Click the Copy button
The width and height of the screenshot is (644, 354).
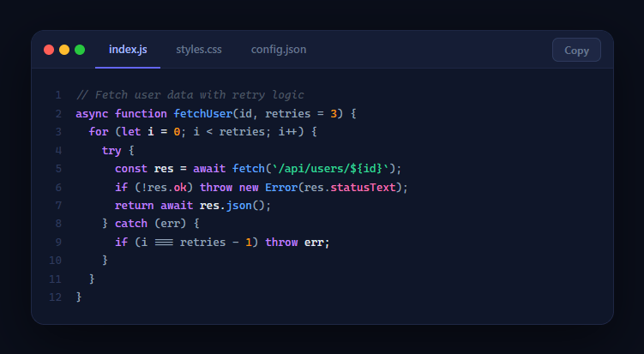coord(576,50)
